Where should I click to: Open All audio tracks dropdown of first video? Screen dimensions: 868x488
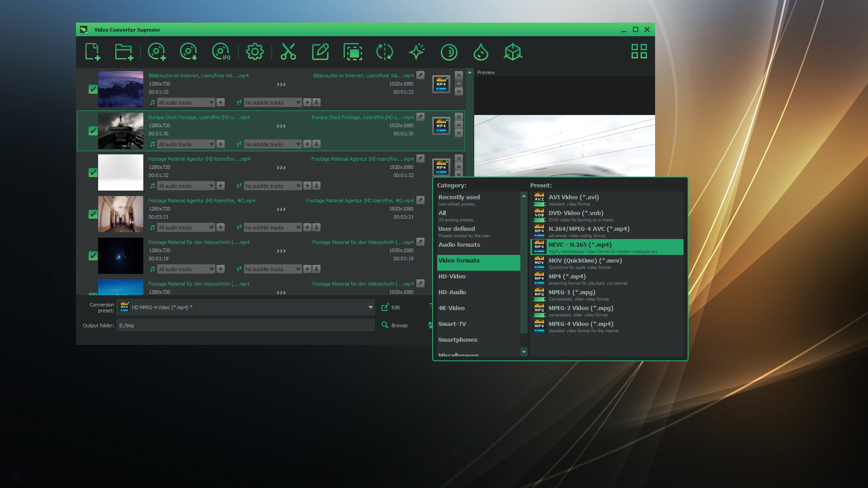pos(186,103)
